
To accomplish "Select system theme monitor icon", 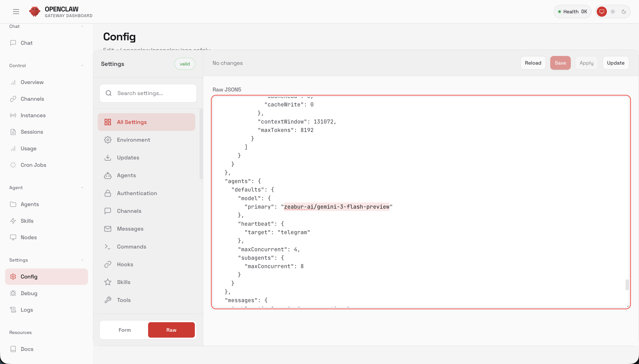I will pos(602,11).
